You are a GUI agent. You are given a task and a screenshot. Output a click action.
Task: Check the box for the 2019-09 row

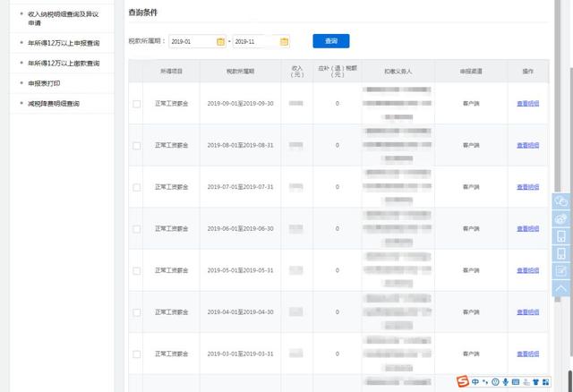coord(137,104)
